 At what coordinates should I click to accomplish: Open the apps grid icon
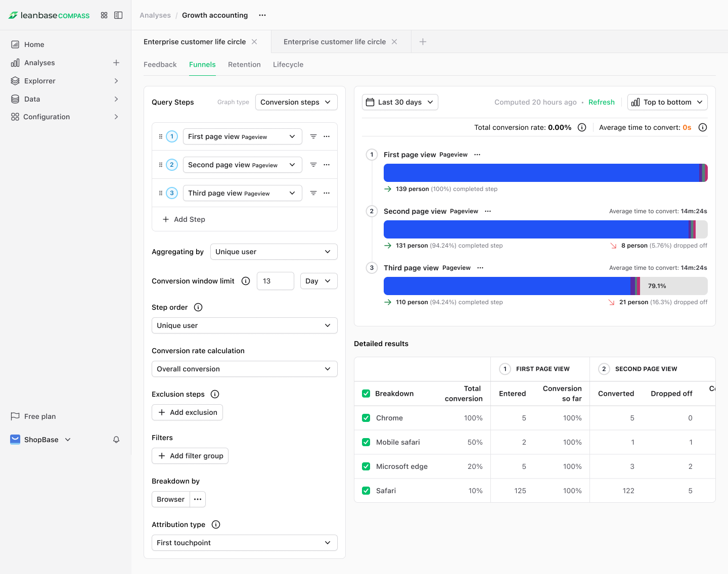click(x=104, y=15)
